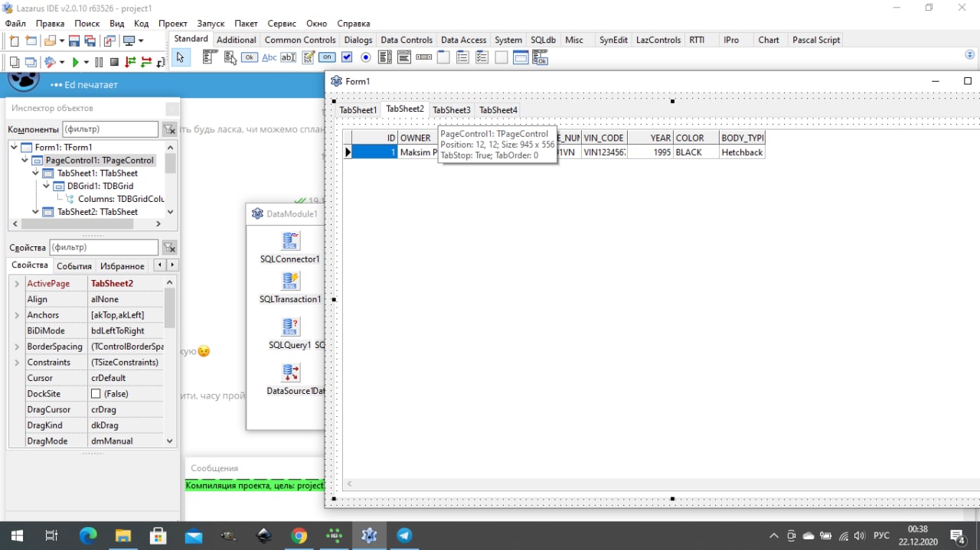Click the Save All icon
The height and width of the screenshot is (550, 980).
90,41
